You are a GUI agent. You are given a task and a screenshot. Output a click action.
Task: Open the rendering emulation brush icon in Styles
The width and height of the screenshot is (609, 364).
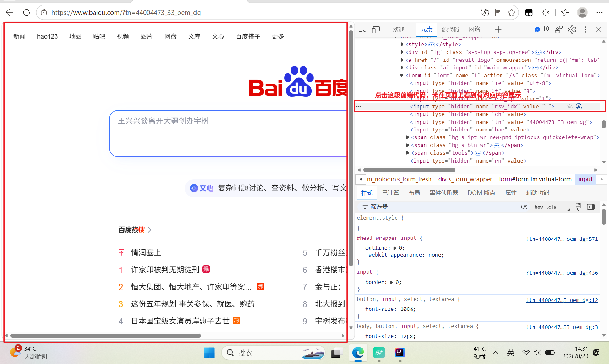(x=578, y=207)
